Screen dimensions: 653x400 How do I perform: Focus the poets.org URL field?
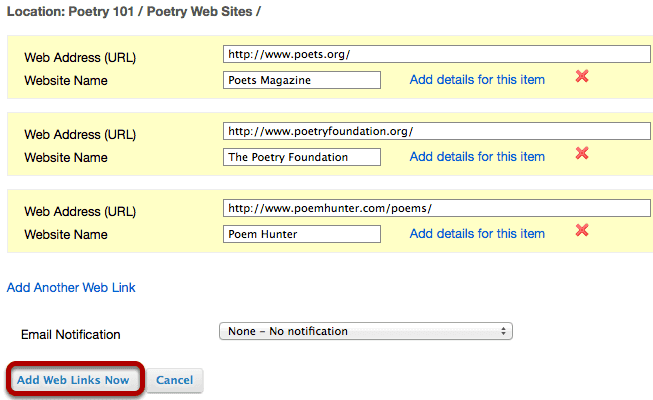pyautogui.click(x=437, y=54)
